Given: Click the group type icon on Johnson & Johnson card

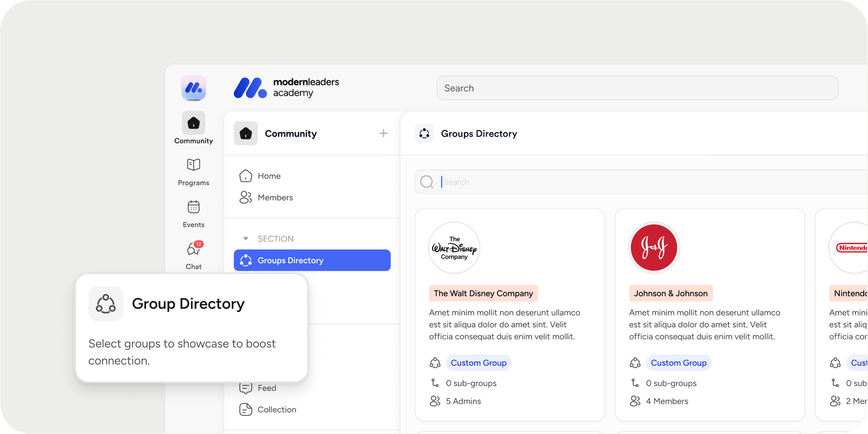Looking at the screenshot, I should [635, 363].
